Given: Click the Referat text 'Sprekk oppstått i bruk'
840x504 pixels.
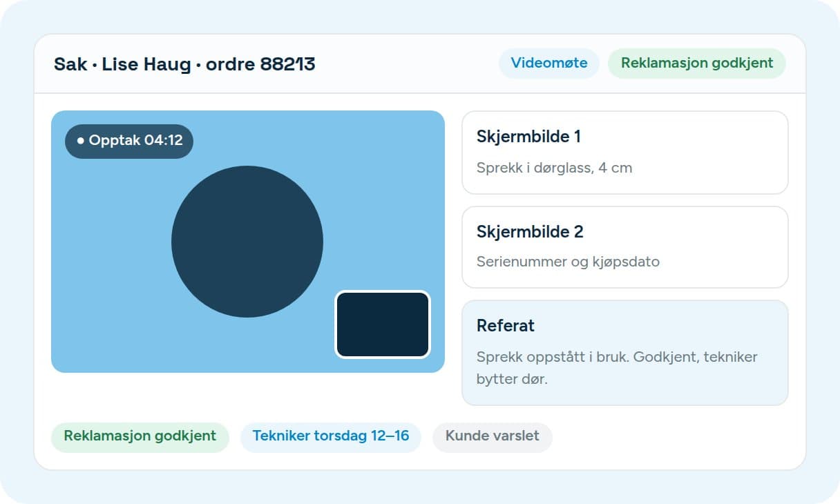Looking at the screenshot, I should point(552,357).
